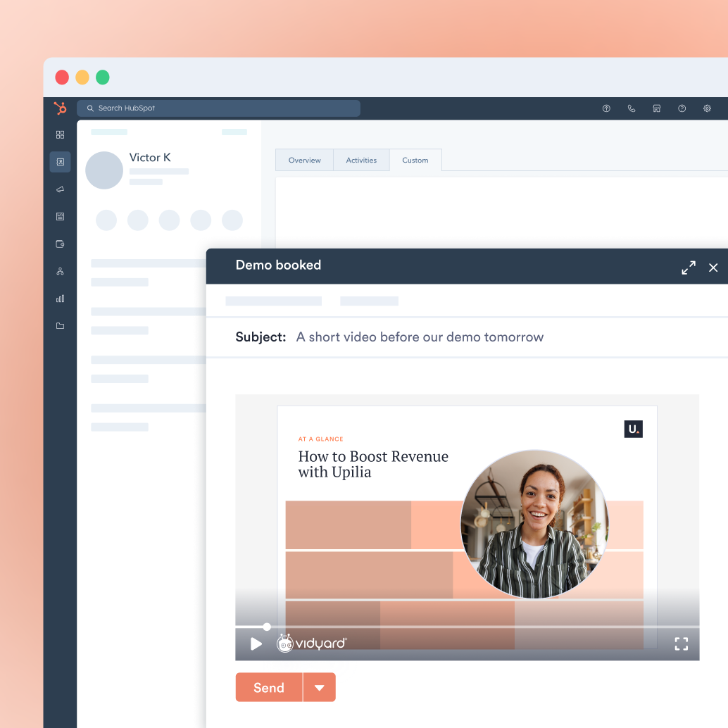The image size is (728, 728).
Task: Open Settings from the gear icon
Action: coord(707,108)
